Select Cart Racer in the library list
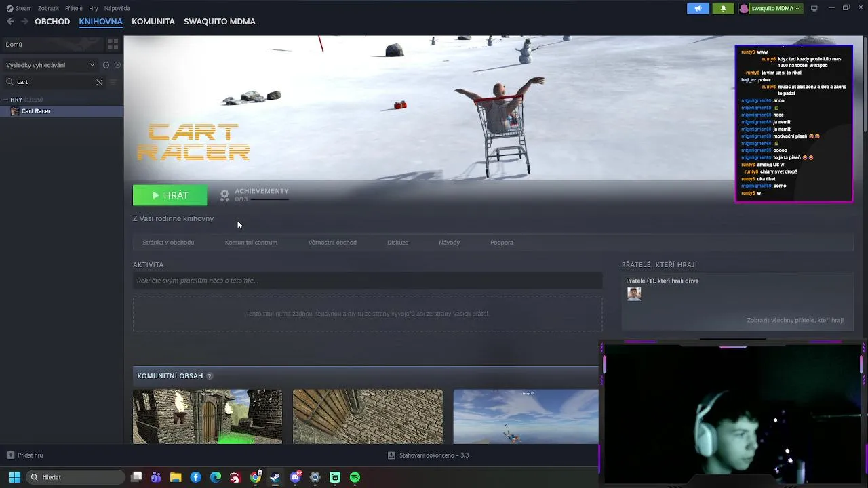The height and width of the screenshot is (488, 868). coord(62,111)
